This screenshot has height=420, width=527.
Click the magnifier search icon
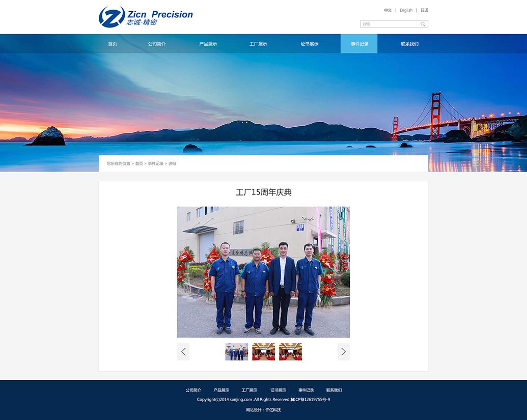click(423, 24)
